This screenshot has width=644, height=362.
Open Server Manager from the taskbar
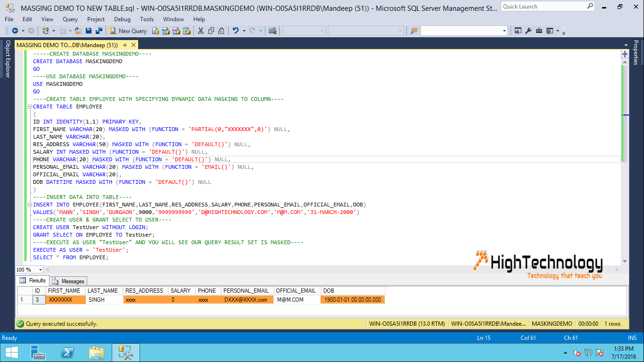(38, 353)
